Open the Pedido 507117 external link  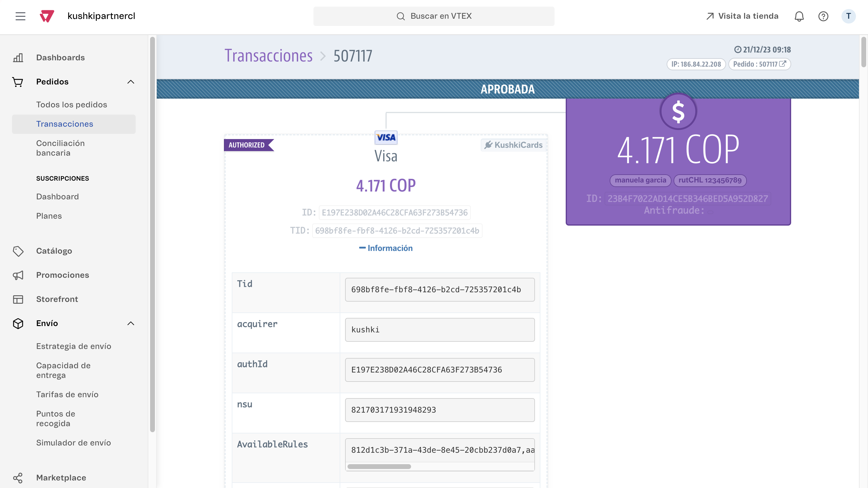click(x=759, y=64)
